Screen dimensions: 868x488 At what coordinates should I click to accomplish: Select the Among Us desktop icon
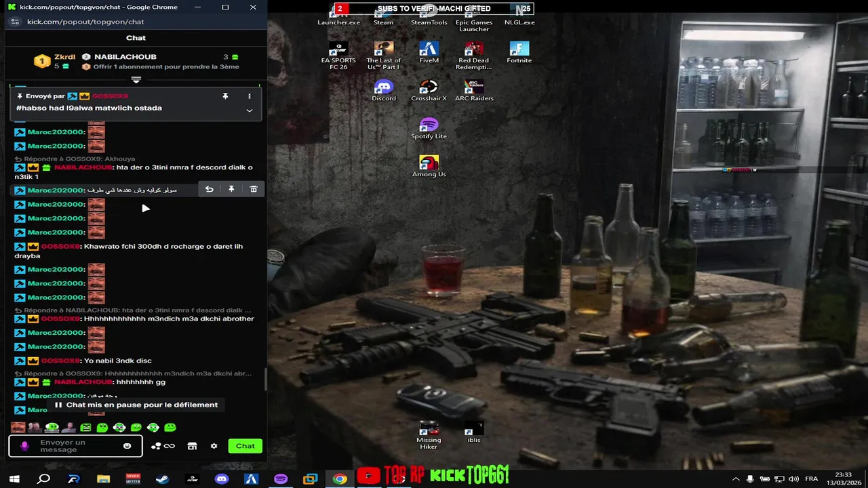click(x=429, y=167)
